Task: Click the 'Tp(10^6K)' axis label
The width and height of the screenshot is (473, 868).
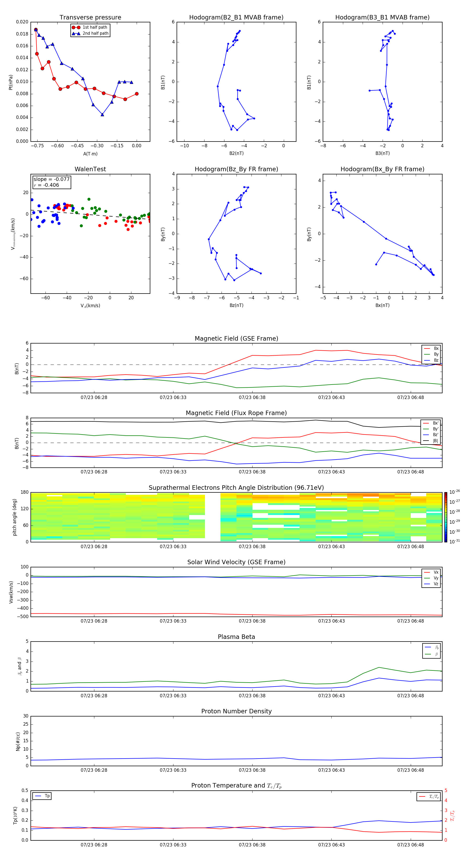Action: (16, 815)
